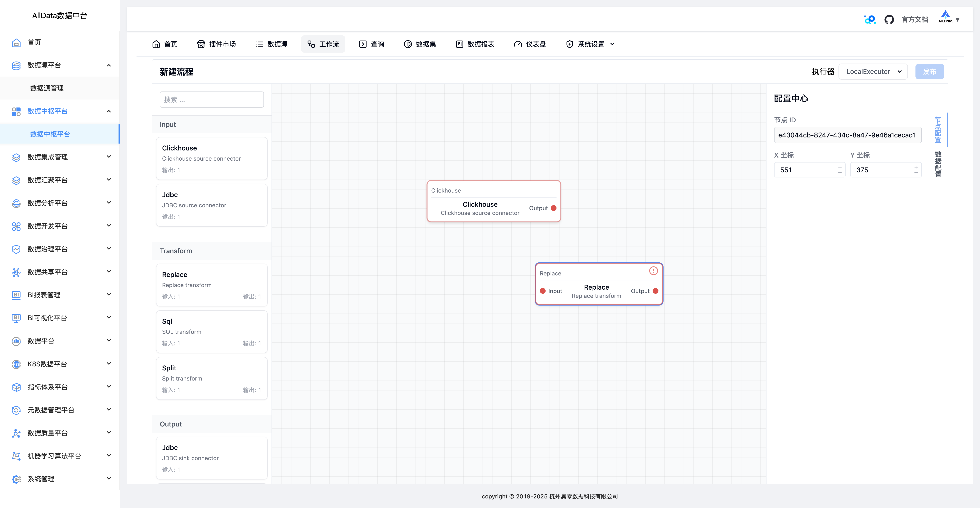
Task: Open the 数据集 tab
Action: (420, 44)
